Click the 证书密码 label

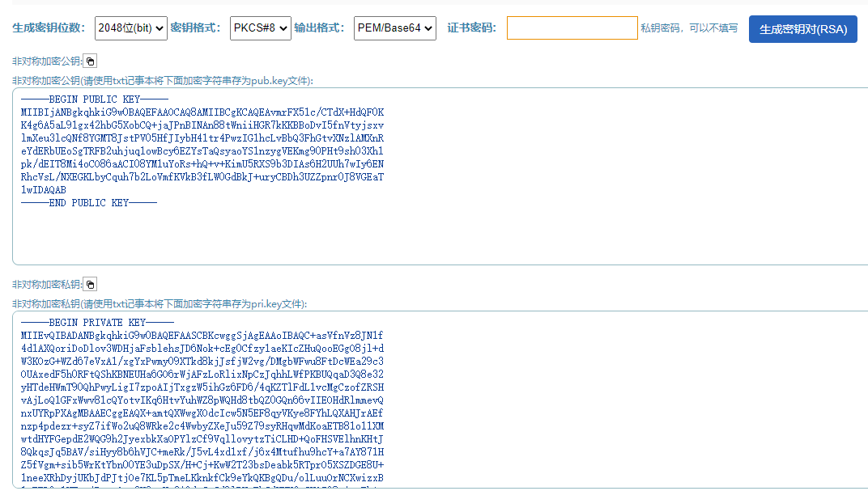point(471,28)
